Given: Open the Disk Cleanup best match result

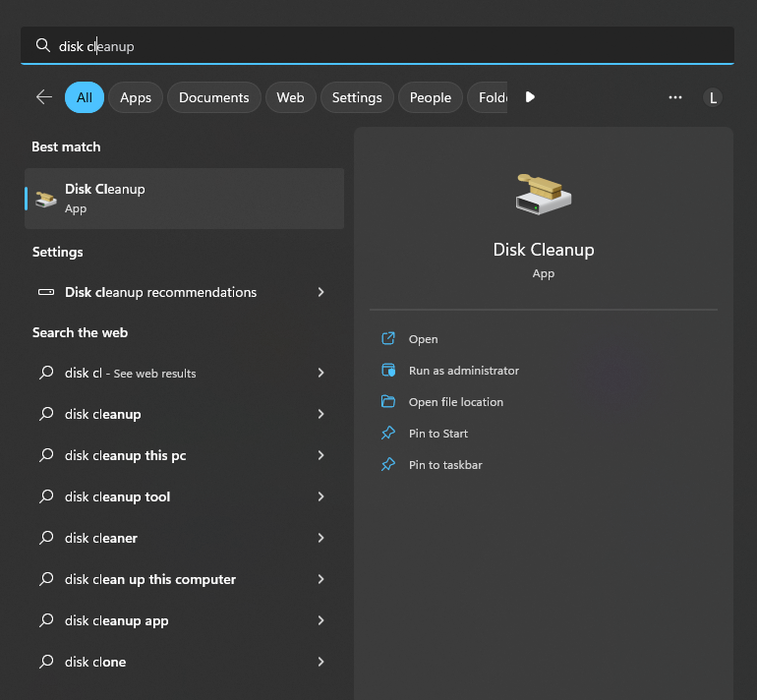Looking at the screenshot, I should coord(185,199).
